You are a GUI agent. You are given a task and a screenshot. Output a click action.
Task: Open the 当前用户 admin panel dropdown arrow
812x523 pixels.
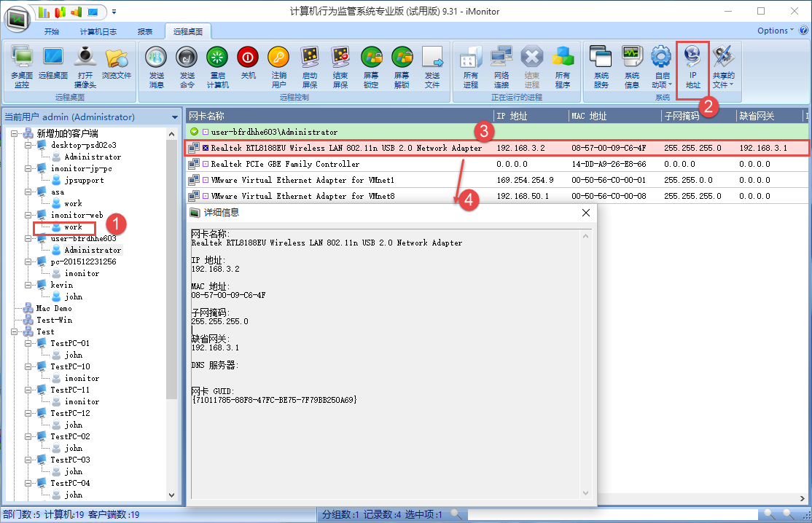pyautogui.click(x=174, y=117)
